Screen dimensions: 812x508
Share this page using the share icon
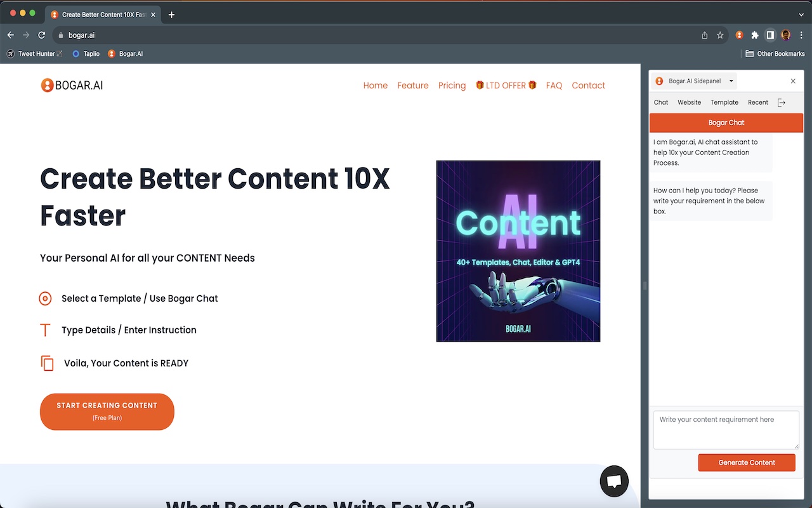coord(705,36)
